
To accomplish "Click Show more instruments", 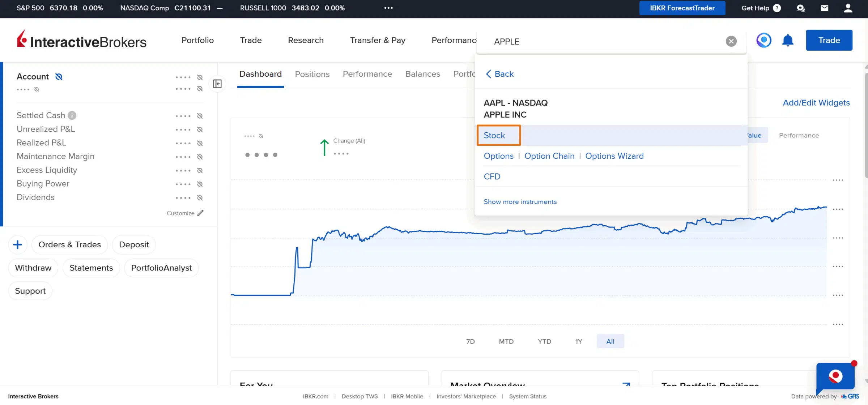I will click(x=520, y=202).
